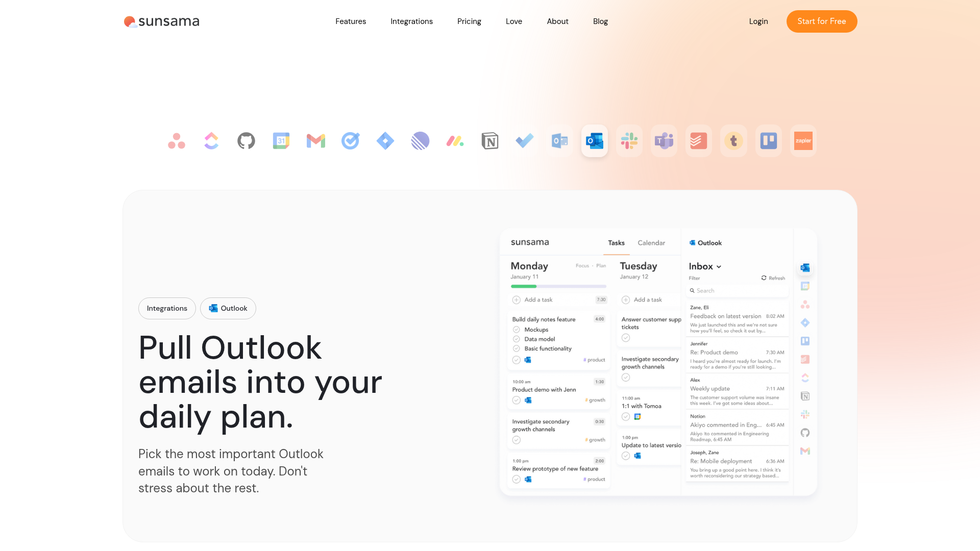Complete Monday's Investigate secondary growth channels task
980x551 pixels.
tap(517, 440)
